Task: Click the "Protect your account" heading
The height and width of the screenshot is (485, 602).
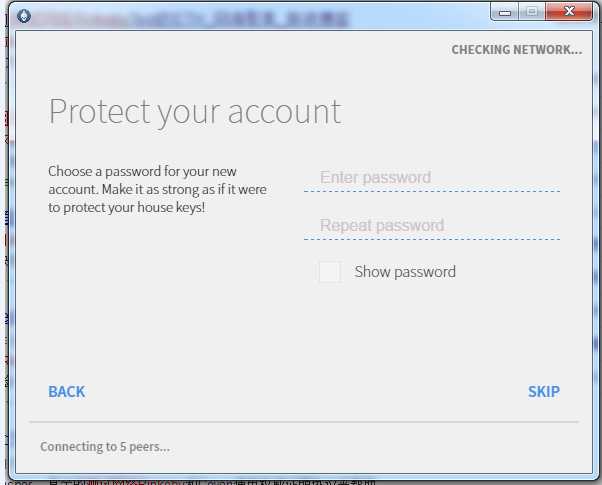Action: [195, 111]
